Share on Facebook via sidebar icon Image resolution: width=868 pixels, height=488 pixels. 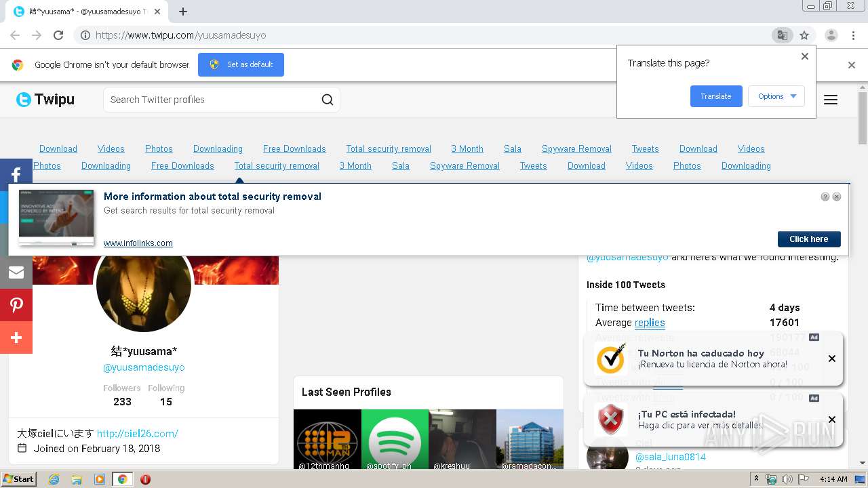click(x=16, y=175)
